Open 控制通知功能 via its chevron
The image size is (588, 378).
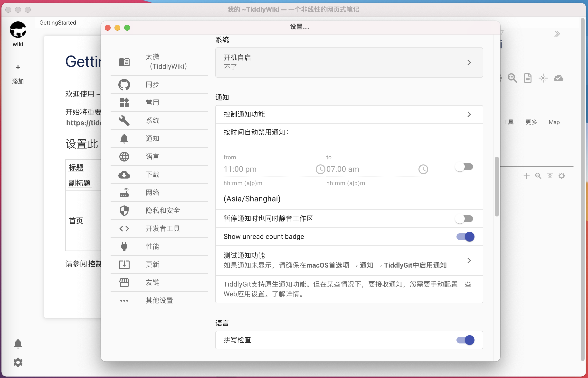[x=470, y=114]
